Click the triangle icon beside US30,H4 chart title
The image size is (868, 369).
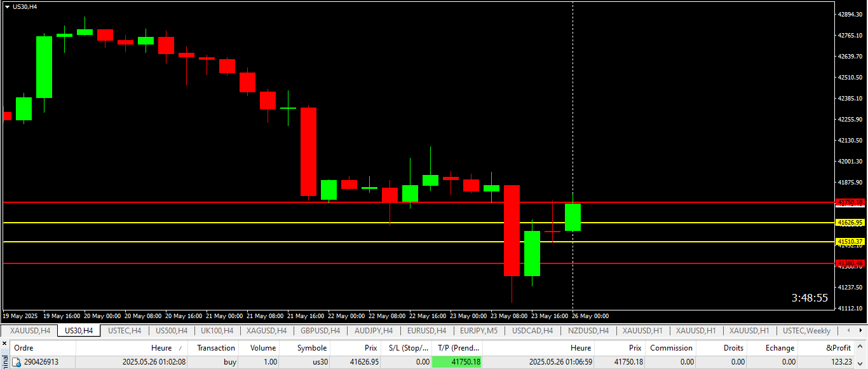[7, 6]
